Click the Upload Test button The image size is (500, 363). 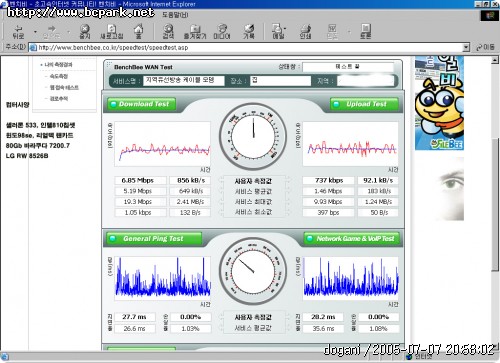(x=364, y=104)
